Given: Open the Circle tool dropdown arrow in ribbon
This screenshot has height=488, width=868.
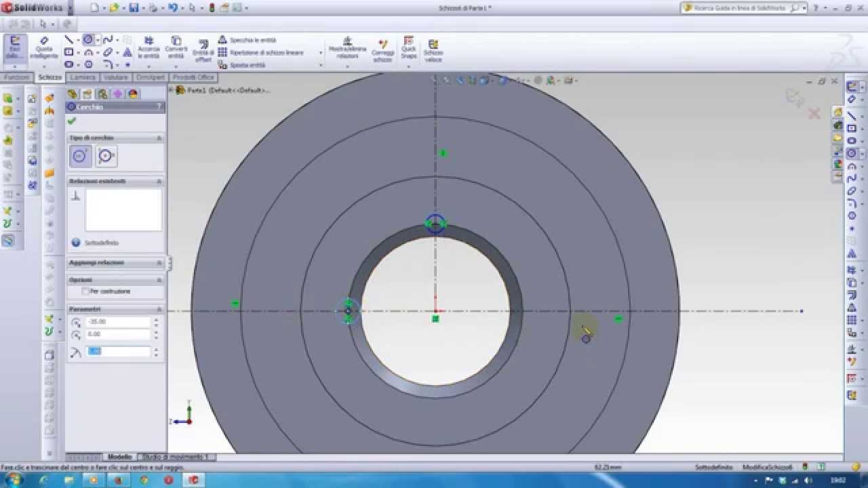Looking at the screenshot, I should coord(98,40).
